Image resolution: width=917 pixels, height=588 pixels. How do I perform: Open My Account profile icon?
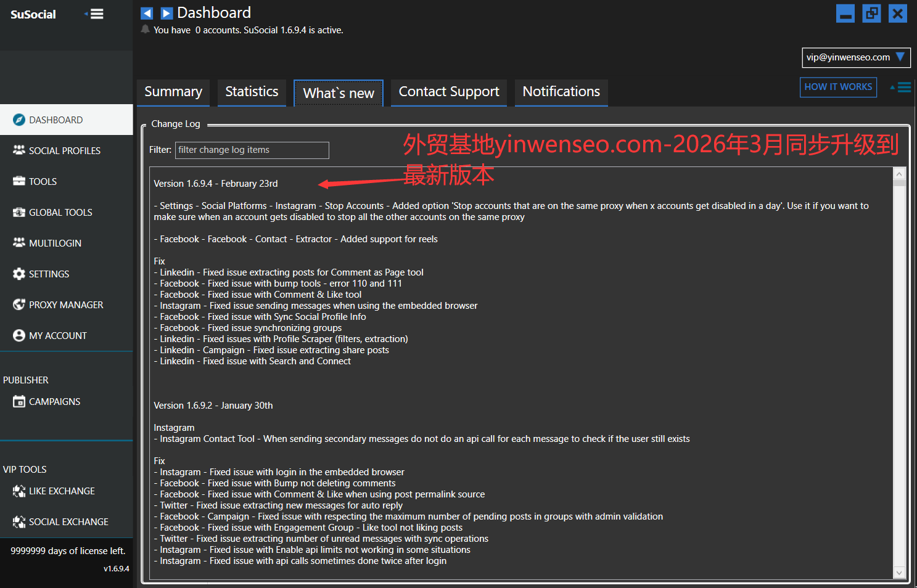coord(19,335)
